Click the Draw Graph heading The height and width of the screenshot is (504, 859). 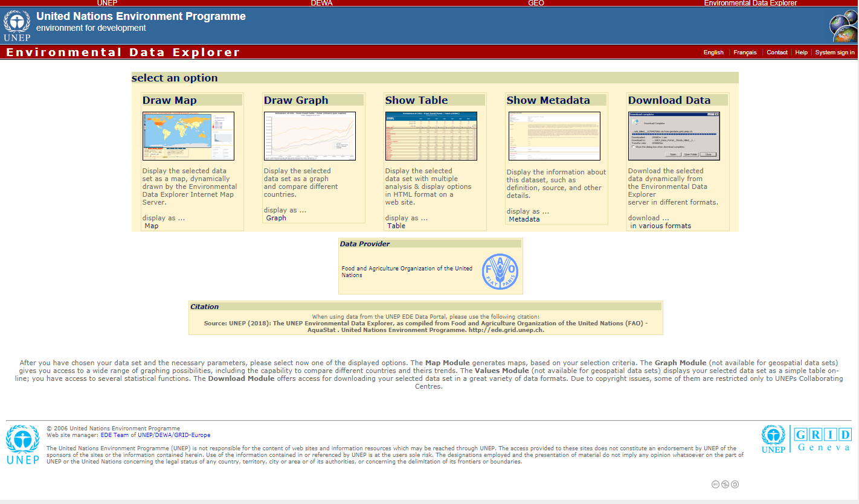296,100
